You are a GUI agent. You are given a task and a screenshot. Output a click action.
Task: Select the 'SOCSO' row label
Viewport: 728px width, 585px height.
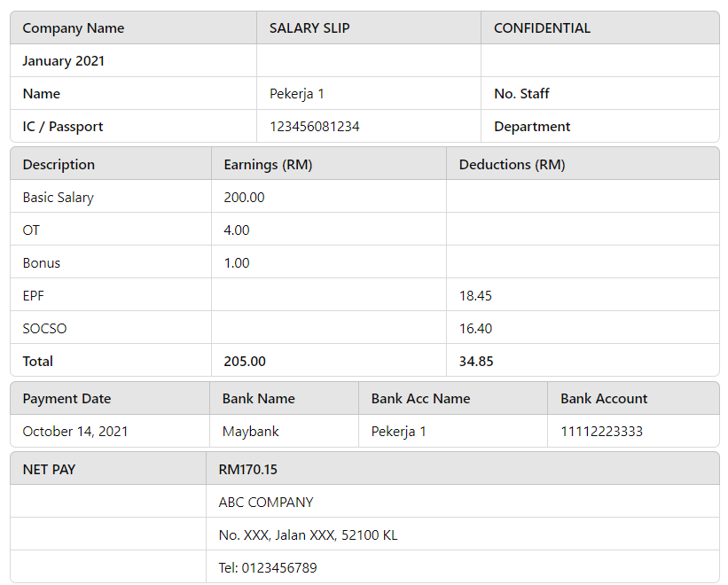(44, 329)
